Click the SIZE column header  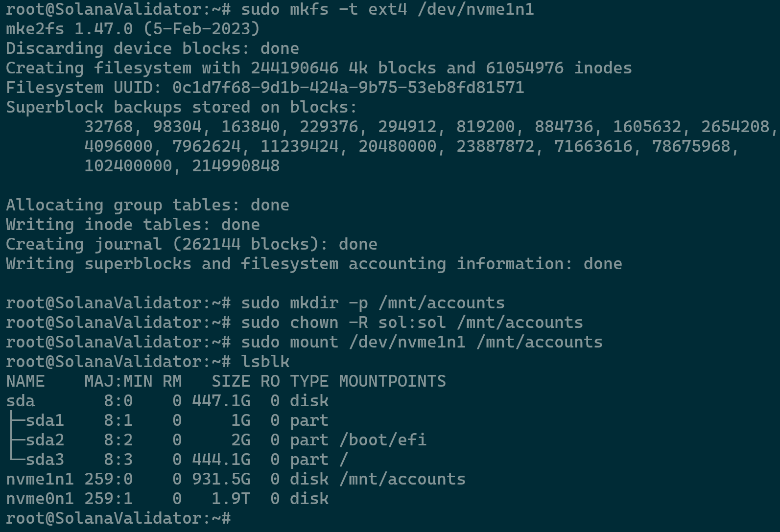231,381
